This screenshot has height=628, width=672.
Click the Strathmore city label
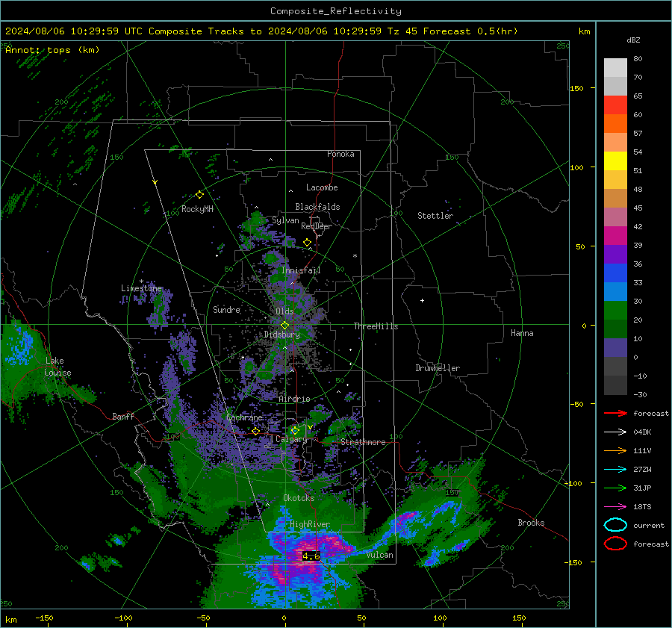click(363, 442)
